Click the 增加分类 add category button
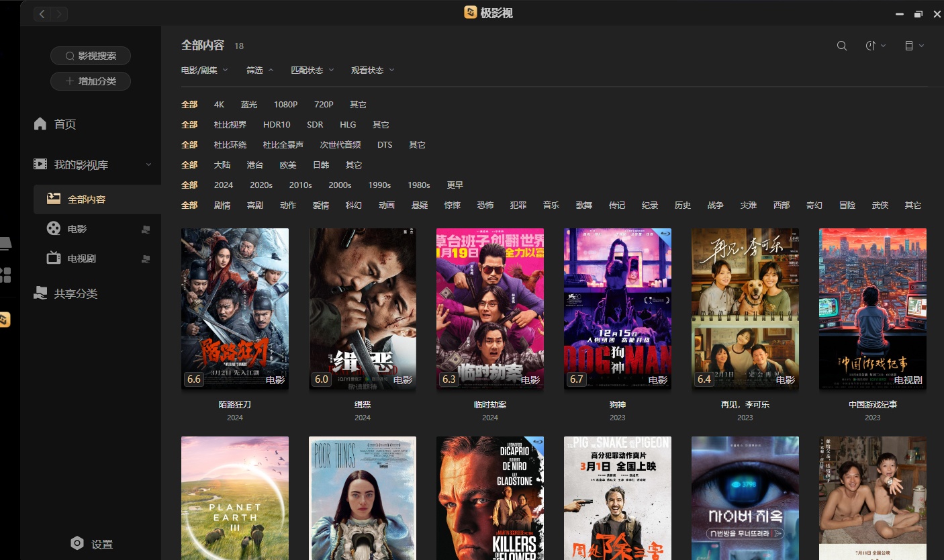 [x=91, y=81]
